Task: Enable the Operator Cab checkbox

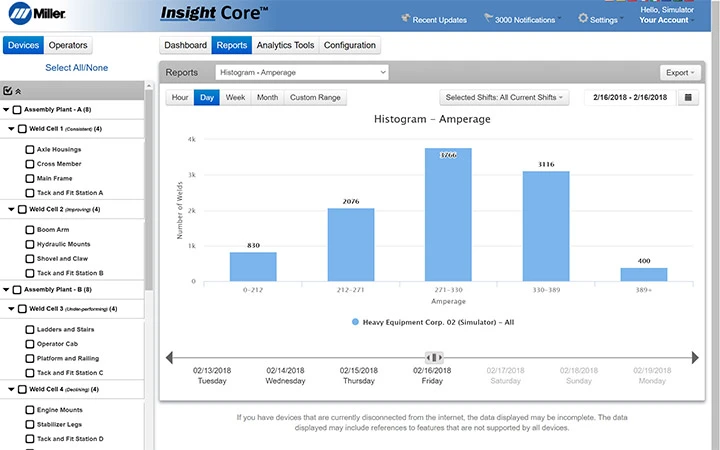Action: click(x=30, y=344)
